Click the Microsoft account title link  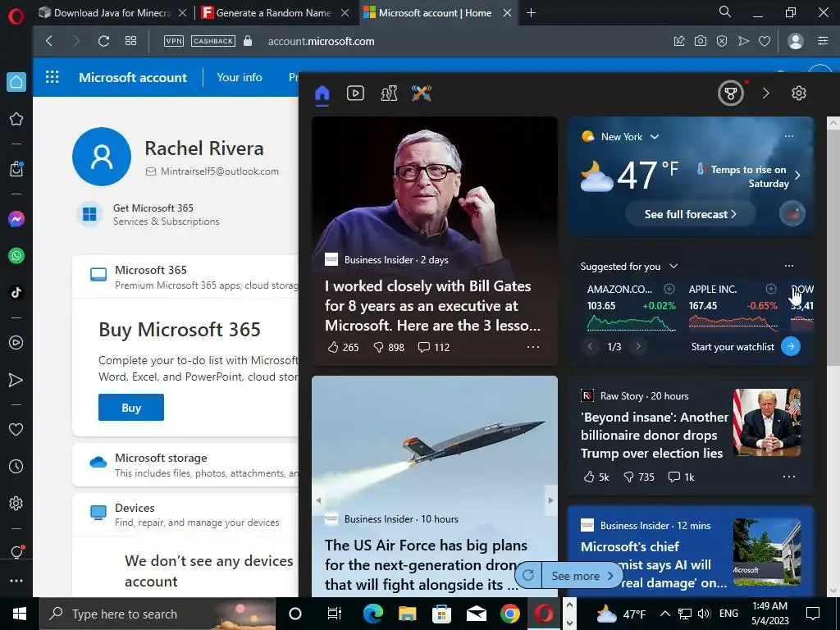tap(133, 77)
